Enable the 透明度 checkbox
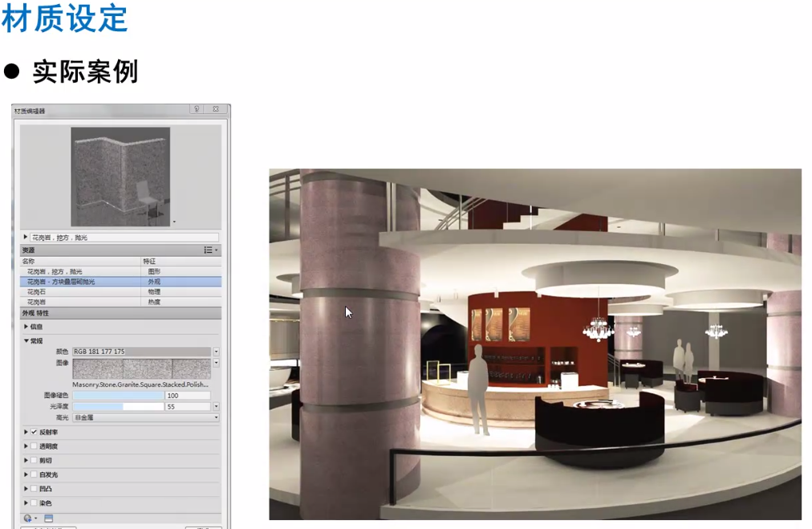The height and width of the screenshot is (529, 812). (x=34, y=446)
